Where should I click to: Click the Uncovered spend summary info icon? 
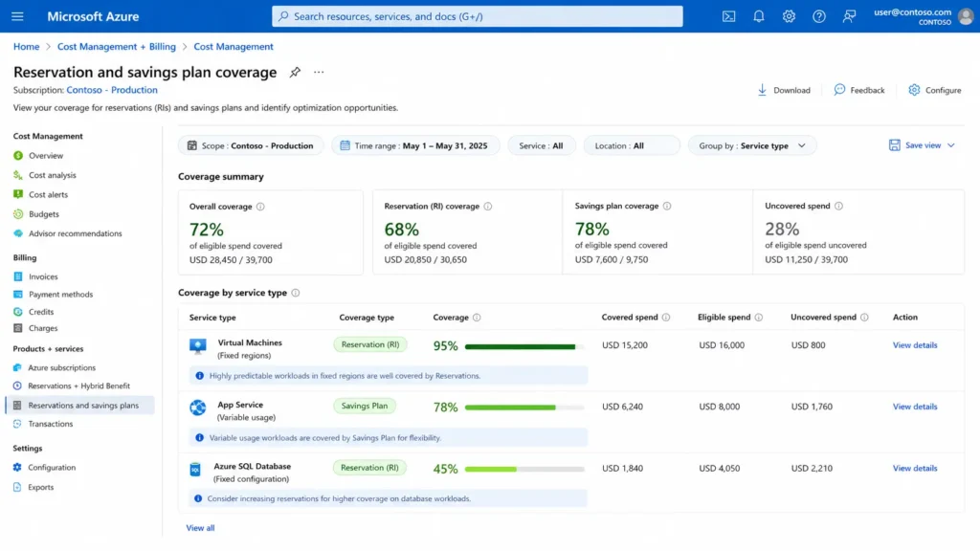tap(838, 207)
